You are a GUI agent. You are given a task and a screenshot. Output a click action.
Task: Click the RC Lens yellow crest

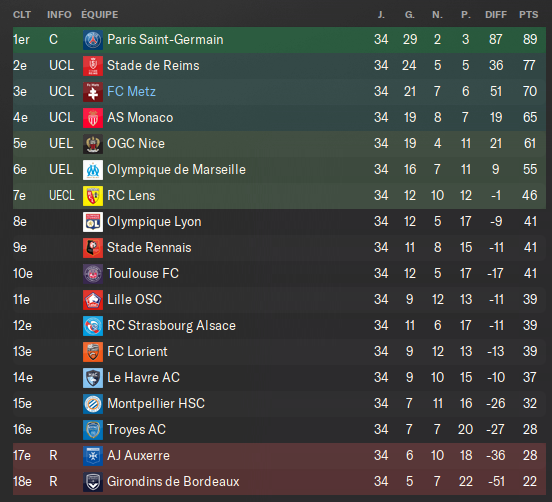click(x=93, y=196)
